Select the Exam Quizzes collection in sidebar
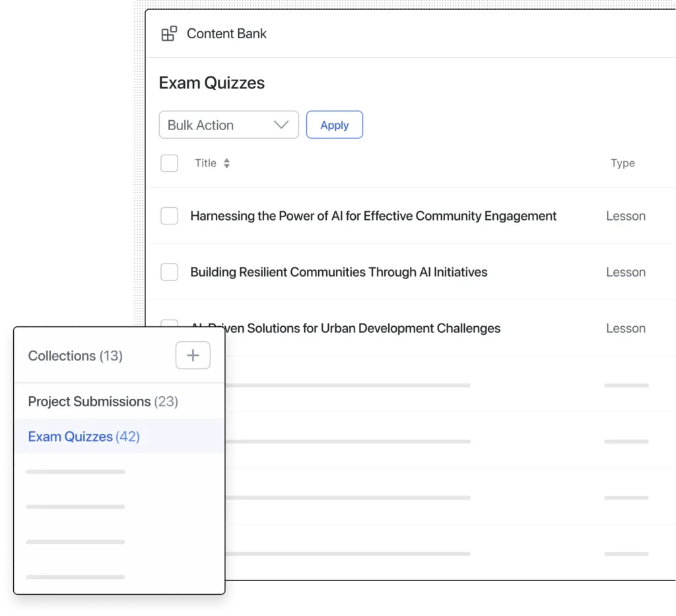The image size is (676, 616). (84, 436)
